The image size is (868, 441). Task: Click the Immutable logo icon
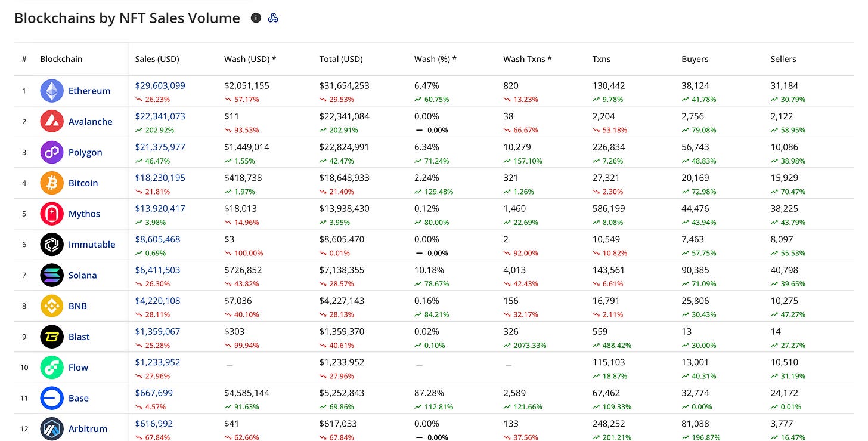click(52, 244)
